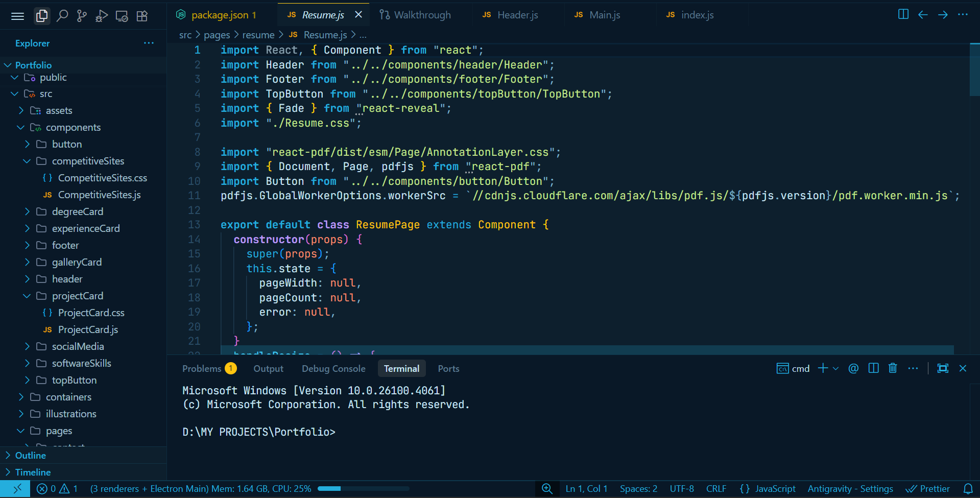Open the Debug Console tab
The width and height of the screenshot is (980, 498).
coord(333,368)
